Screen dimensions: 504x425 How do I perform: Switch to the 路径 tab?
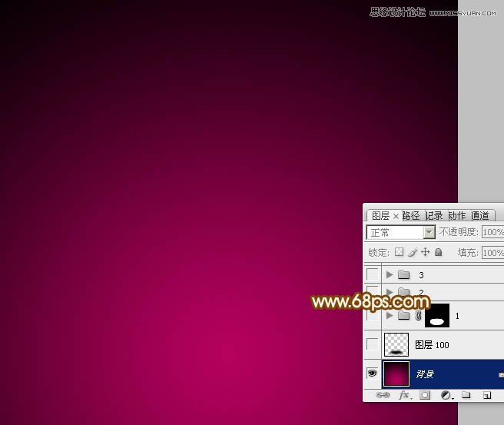pos(411,216)
